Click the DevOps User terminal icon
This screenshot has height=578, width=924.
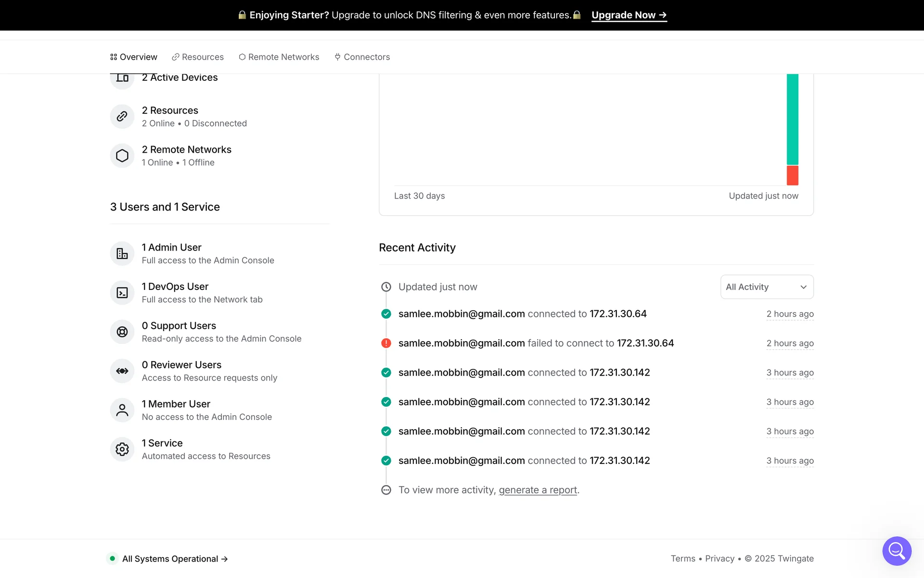[122, 292]
